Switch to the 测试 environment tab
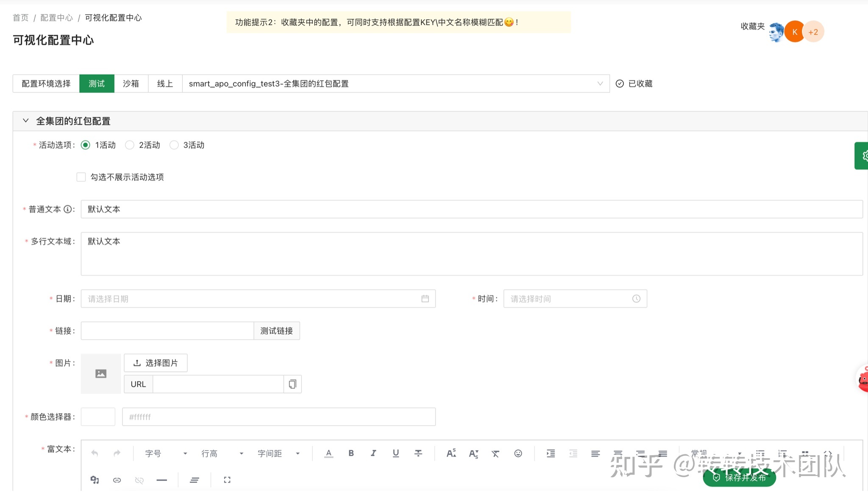This screenshot has width=868, height=501. 97,83
